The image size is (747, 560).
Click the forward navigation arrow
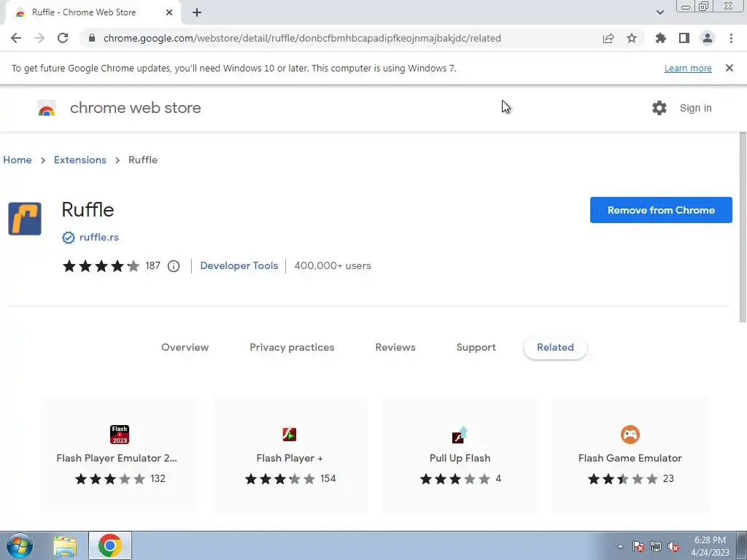pos(39,38)
